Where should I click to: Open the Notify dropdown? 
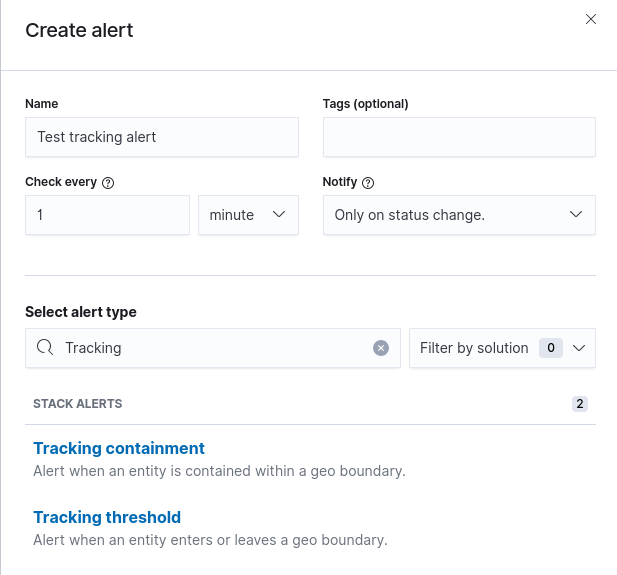(x=459, y=215)
